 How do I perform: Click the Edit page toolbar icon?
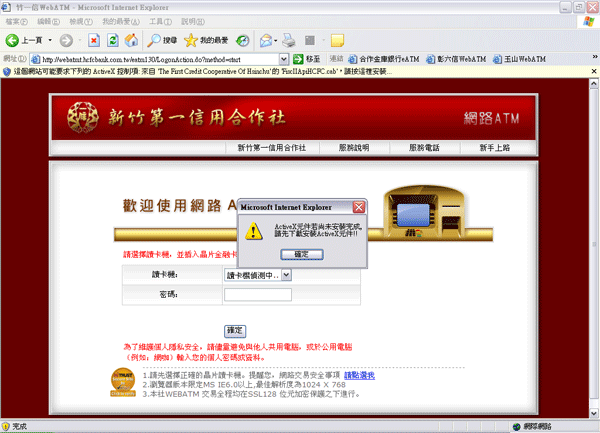pos(310,40)
